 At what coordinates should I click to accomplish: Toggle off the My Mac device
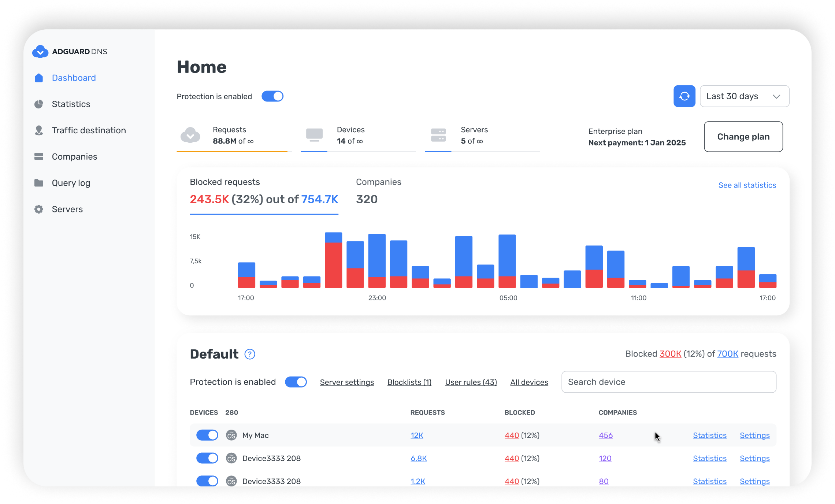click(207, 435)
